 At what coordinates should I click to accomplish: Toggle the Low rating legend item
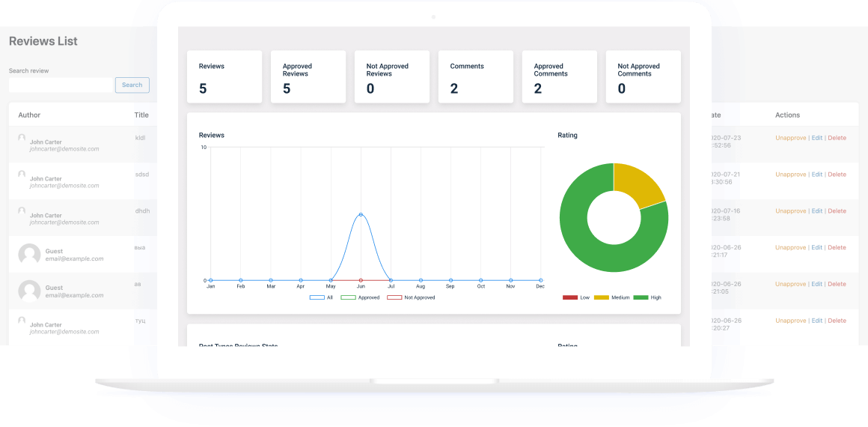click(576, 298)
